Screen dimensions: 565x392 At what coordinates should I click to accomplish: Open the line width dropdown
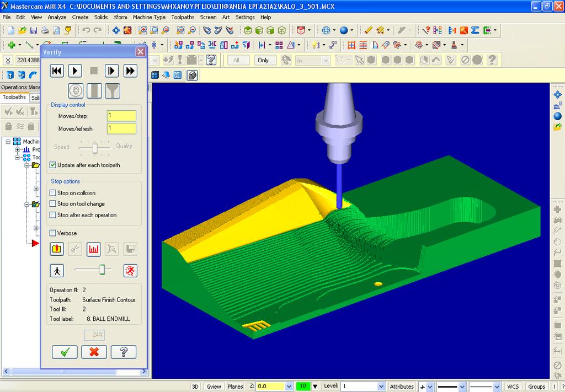pyautogui.click(x=498, y=386)
